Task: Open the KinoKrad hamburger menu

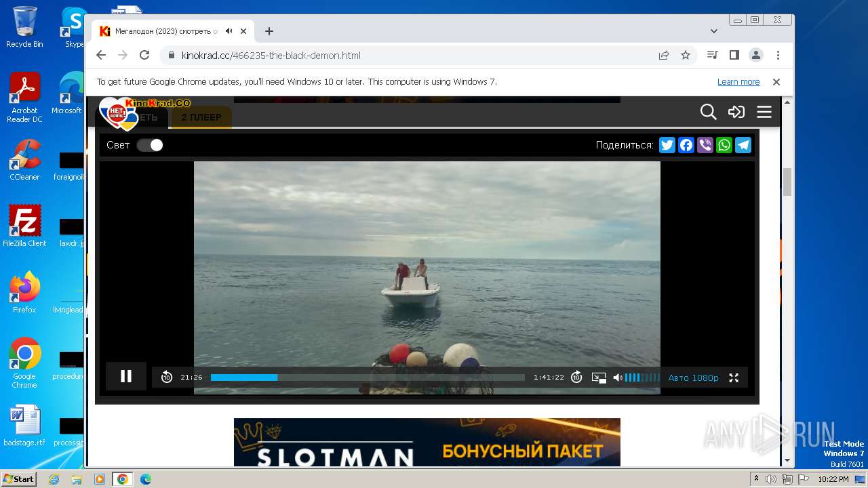Action: (764, 112)
